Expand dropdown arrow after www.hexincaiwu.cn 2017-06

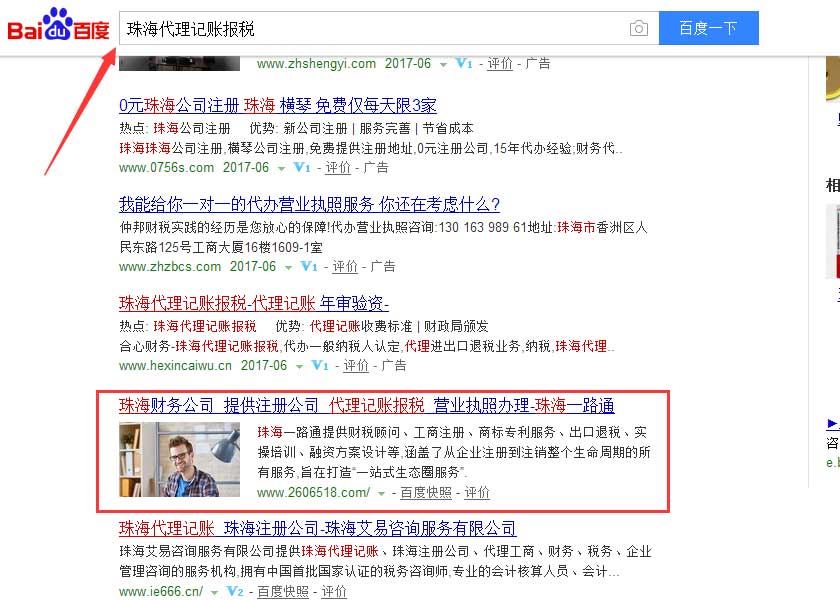299,367
